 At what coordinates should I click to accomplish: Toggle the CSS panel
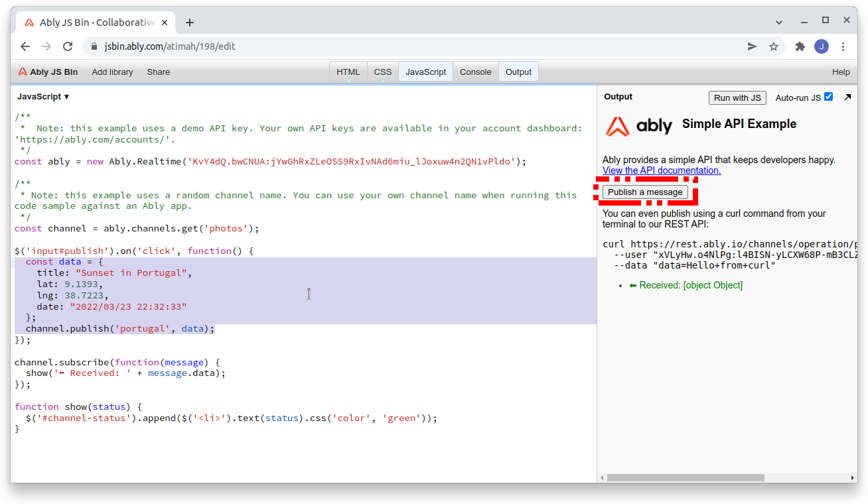pos(383,72)
